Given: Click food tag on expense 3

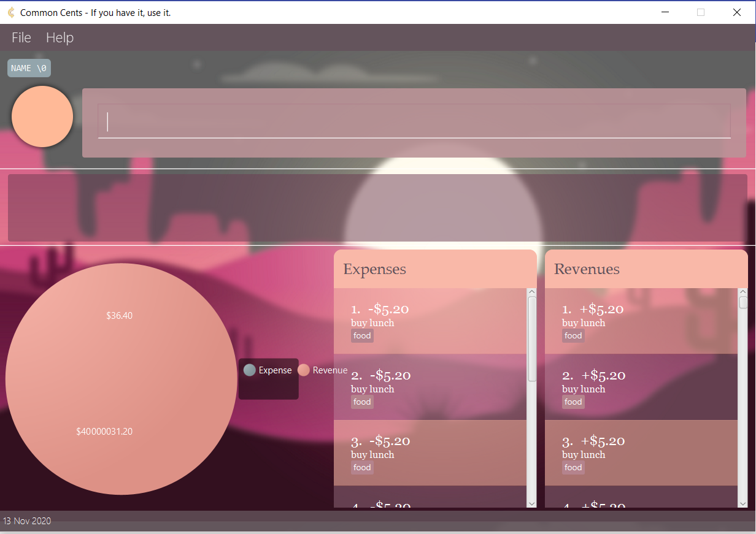Looking at the screenshot, I should pyautogui.click(x=362, y=468).
